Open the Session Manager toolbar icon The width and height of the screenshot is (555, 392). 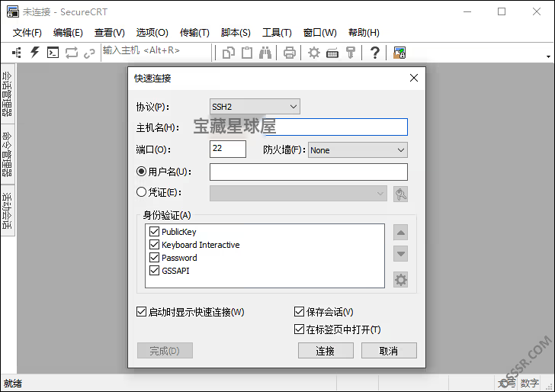17,53
